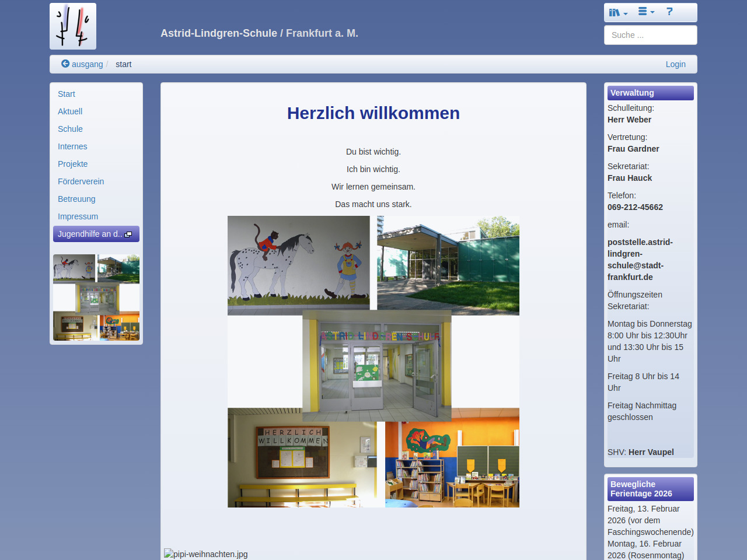This screenshot has height=560, width=747.
Task: Open the Impressum page
Action: (78, 216)
